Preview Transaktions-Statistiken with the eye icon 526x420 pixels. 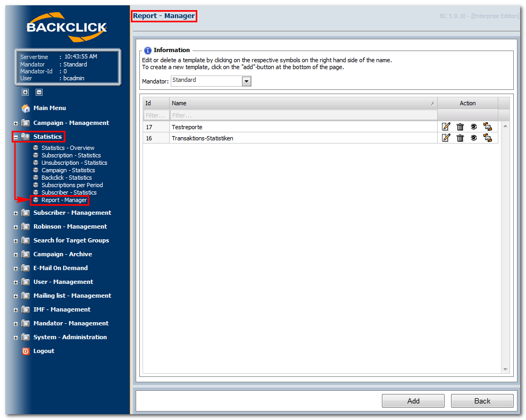474,138
